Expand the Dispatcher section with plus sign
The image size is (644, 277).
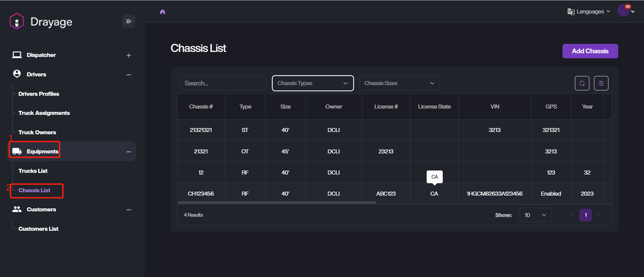128,55
